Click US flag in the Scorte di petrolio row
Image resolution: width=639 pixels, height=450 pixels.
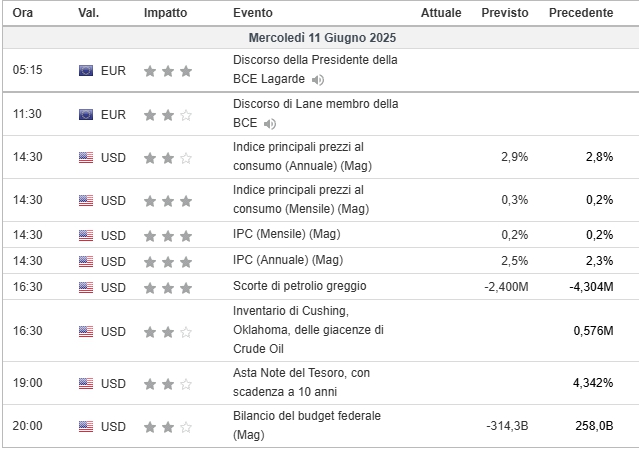click(x=86, y=287)
